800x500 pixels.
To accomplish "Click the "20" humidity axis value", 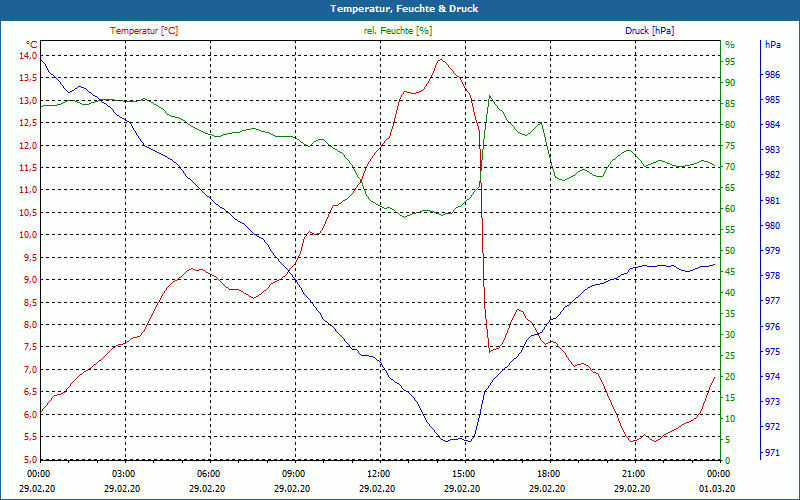I will coord(730,377).
